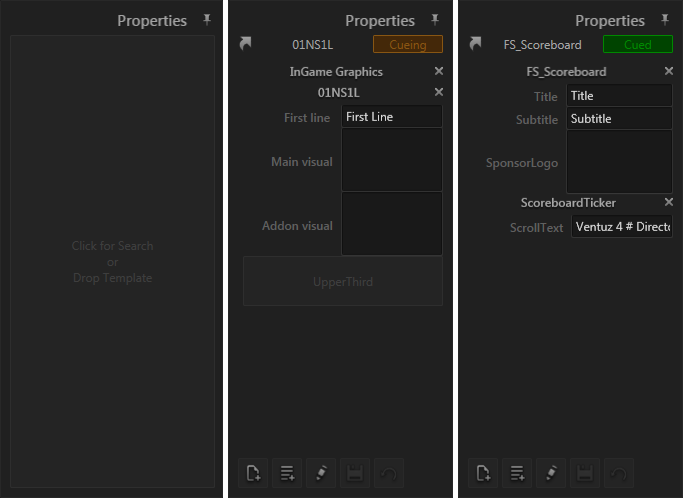Click the First line text field

click(391, 117)
